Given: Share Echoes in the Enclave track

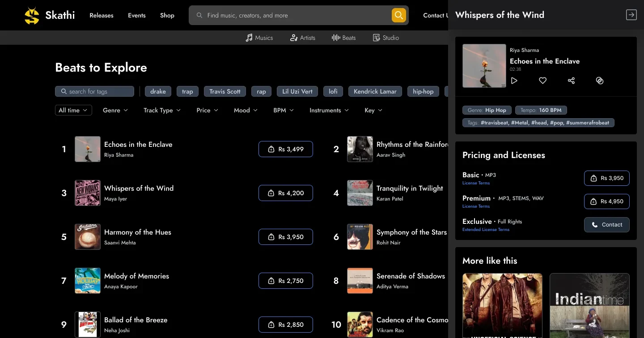Looking at the screenshot, I should point(571,81).
